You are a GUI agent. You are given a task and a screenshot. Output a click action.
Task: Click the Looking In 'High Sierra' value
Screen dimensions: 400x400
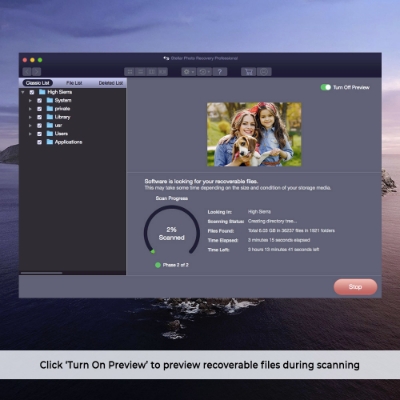(x=259, y=212)
